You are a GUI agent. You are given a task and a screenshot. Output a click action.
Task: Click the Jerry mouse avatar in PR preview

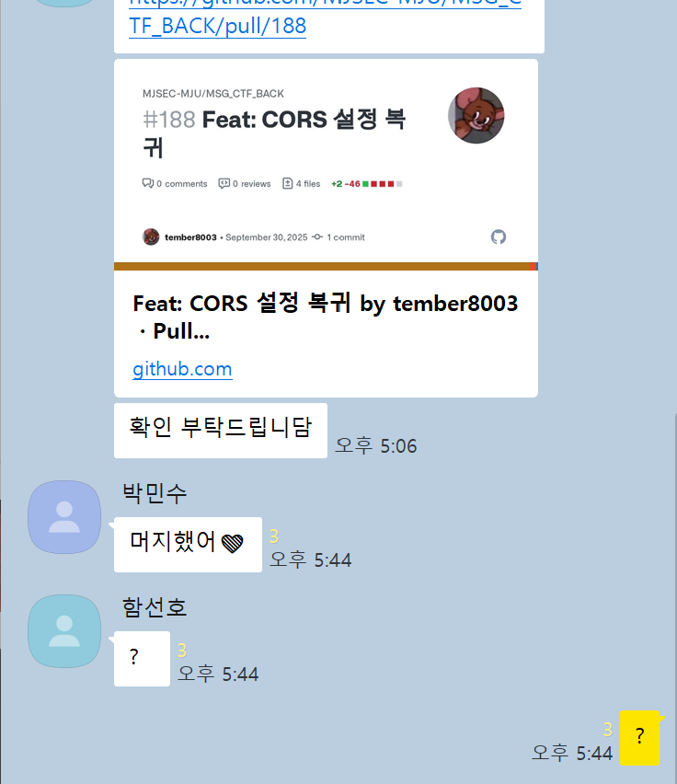tap(476, 116)
